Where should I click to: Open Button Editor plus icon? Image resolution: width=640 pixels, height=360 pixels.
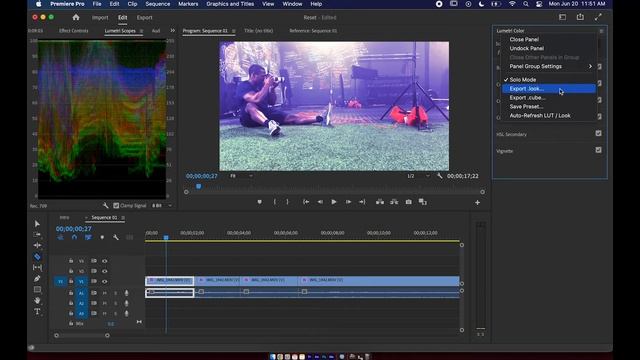point(477,202)
